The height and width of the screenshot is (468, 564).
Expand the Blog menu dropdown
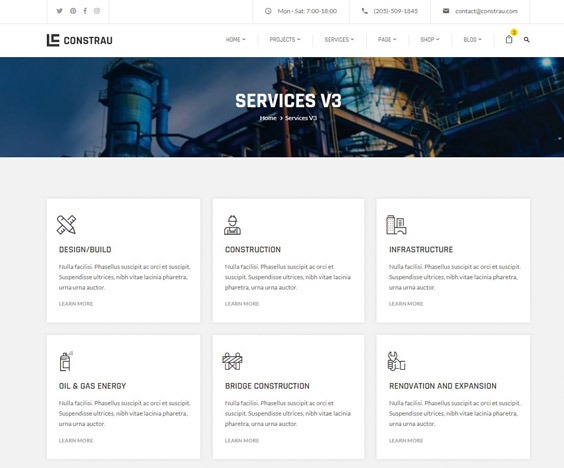472,40
